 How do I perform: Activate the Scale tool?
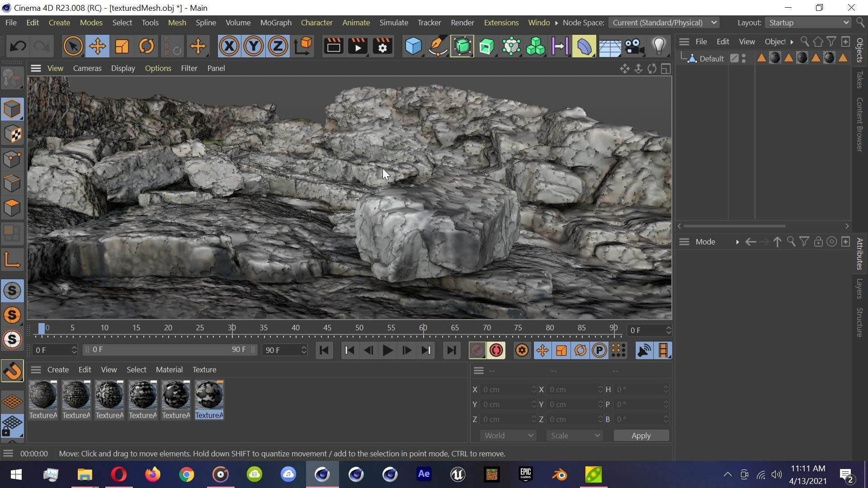pos(122,46)
